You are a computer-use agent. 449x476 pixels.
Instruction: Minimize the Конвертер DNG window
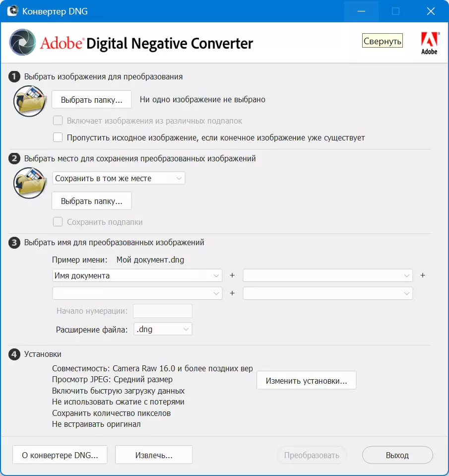click(361, 11)
